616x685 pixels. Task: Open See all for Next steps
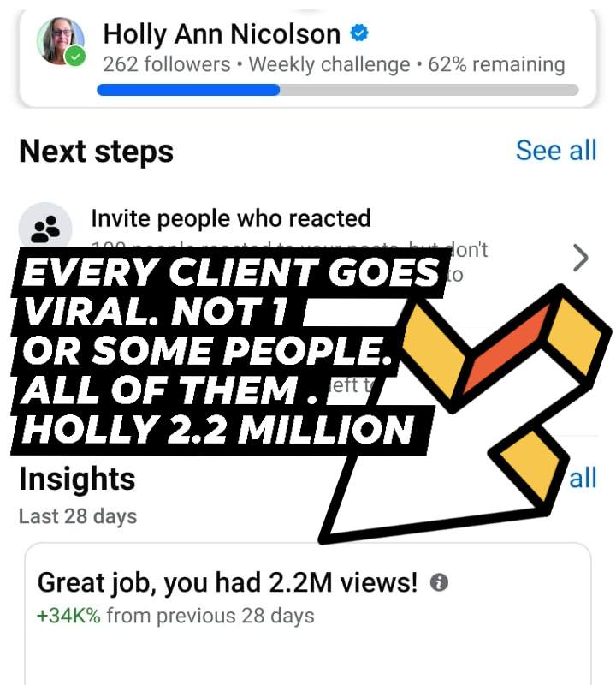(555, 150)
